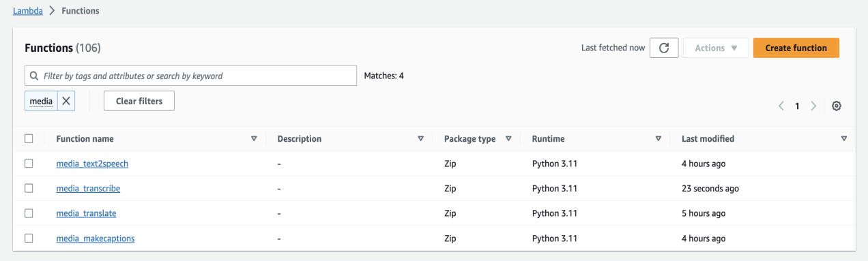
Task: Sort by Function name column arrow
Action: 254,138
